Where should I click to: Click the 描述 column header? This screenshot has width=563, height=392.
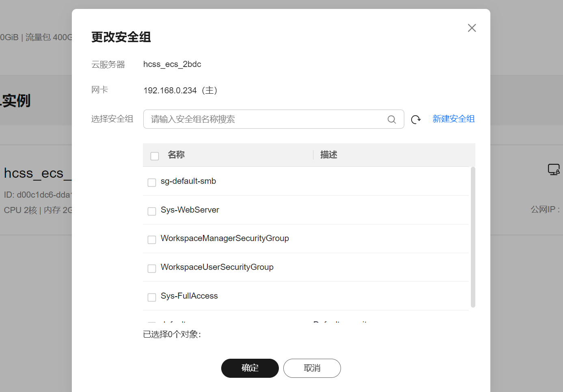(329, 155)
